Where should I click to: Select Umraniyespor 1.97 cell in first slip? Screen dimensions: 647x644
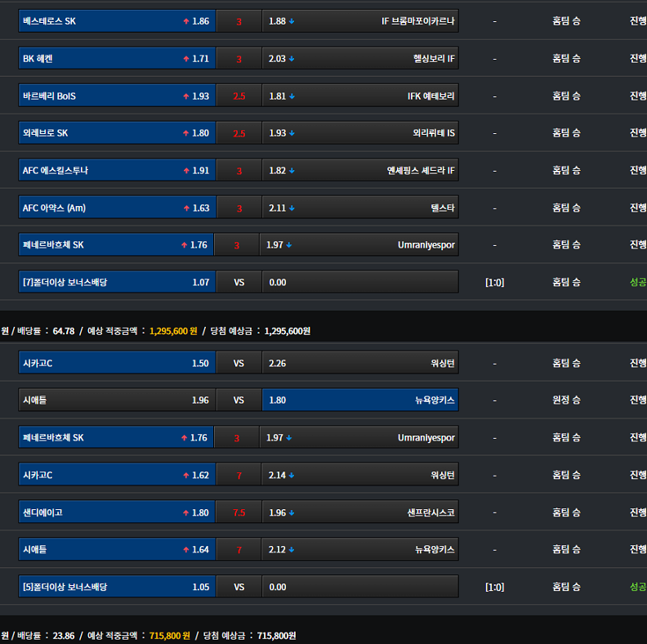(359, 245)
